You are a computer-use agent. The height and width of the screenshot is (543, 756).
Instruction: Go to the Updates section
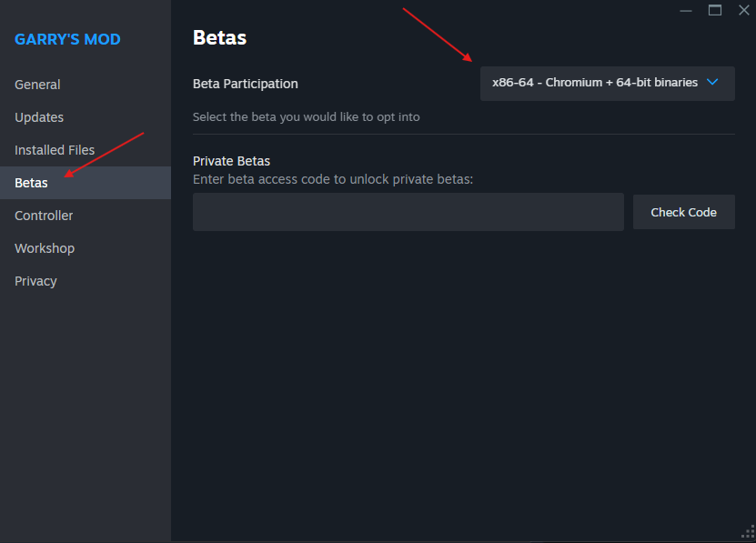pyautogui.click(x=39, y=117)
